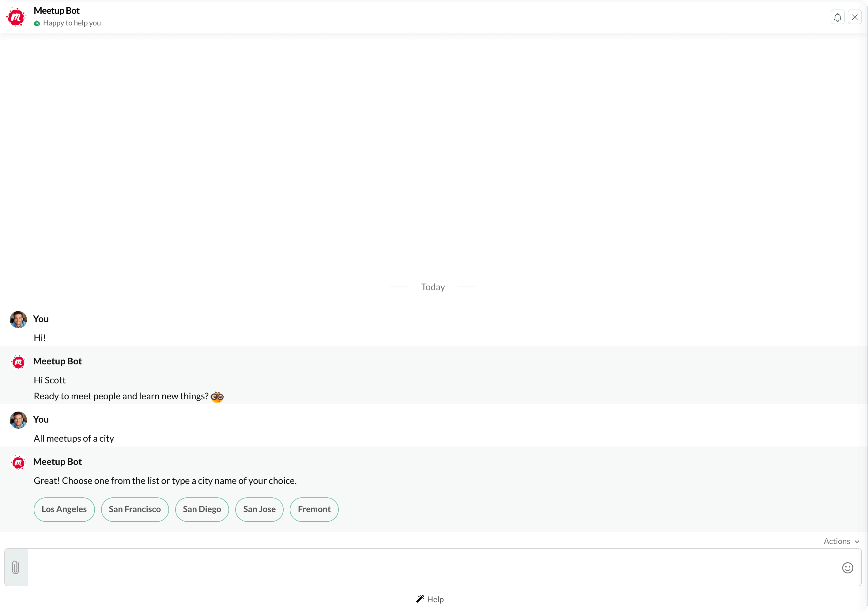
Task: Select Los Angeles city button
Action: (64, 509)
